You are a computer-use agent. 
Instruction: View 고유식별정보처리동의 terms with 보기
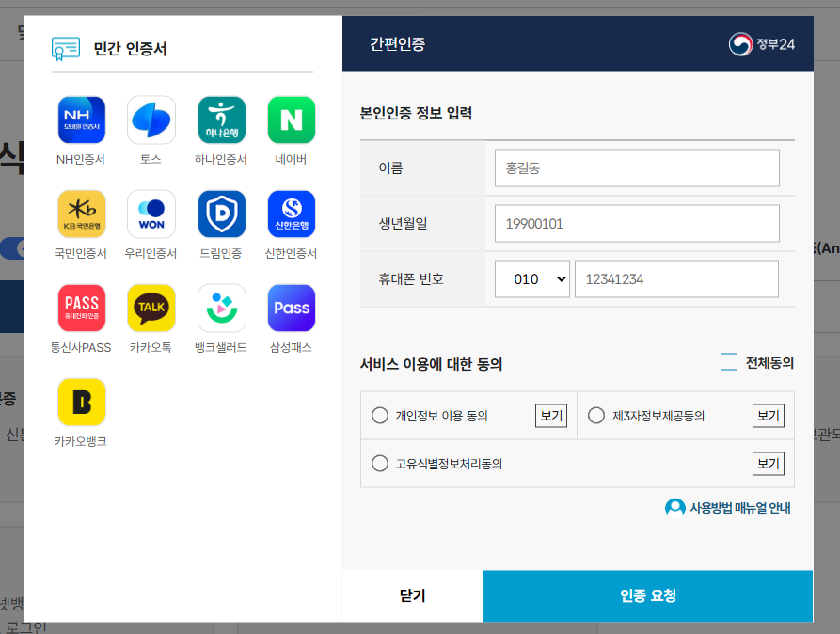click(769, 463)
